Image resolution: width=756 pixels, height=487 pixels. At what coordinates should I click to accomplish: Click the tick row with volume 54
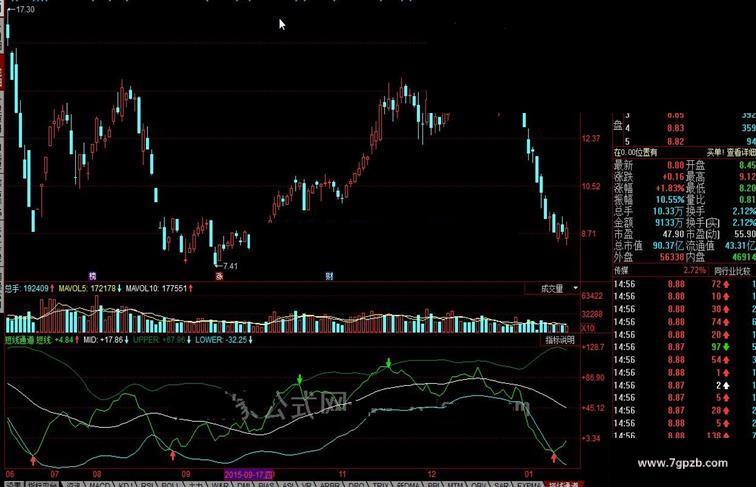tap(685, 360)
